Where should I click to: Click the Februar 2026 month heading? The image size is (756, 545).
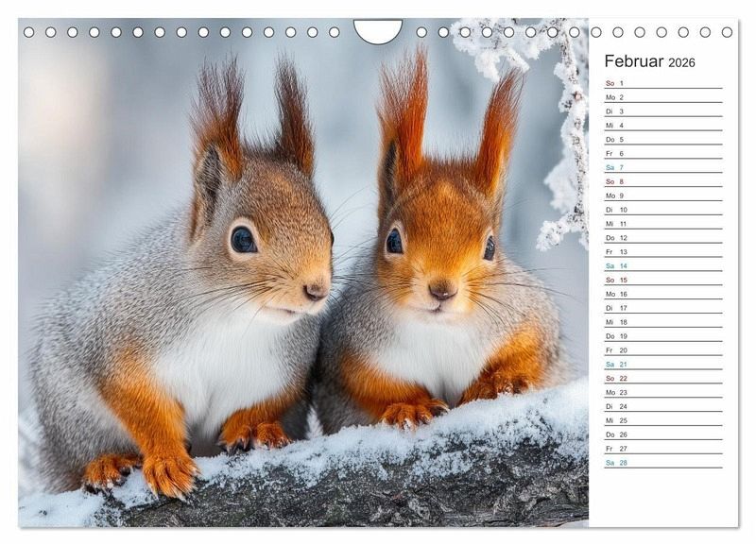coord(649,62)
